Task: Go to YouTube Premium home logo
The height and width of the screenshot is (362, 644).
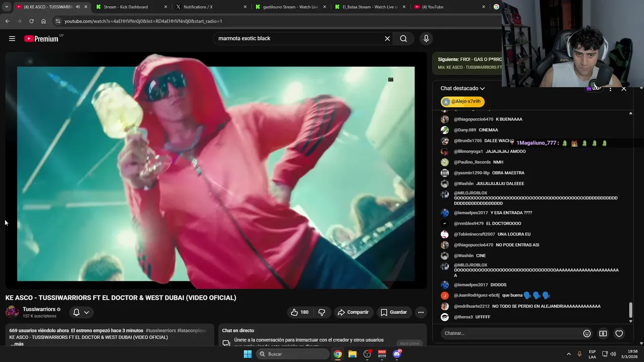Action: [41, 39]
